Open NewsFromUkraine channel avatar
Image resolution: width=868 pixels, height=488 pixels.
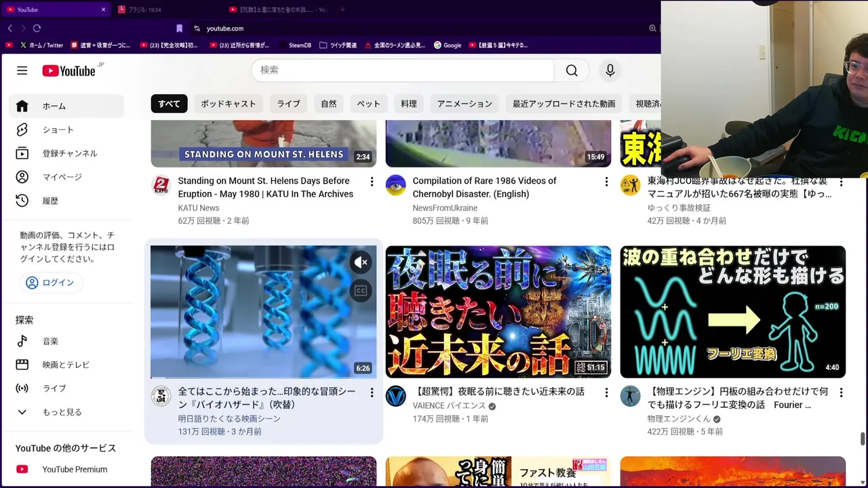click(395, 185)
